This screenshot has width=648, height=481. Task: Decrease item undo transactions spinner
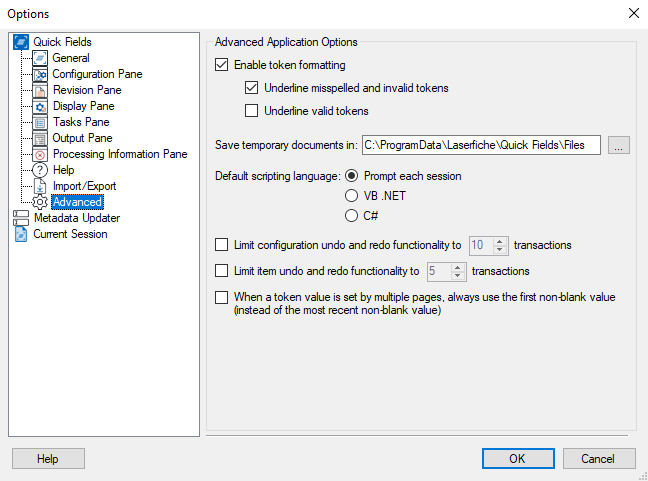coord(457,276)
